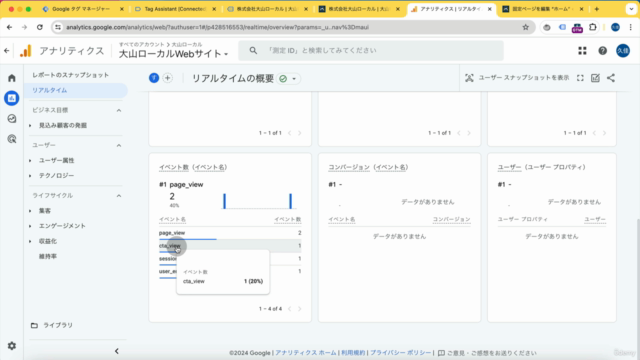Screen dimensions: 640x360
Task: Open the customize report pencil icon
Action: coord(595,78)
